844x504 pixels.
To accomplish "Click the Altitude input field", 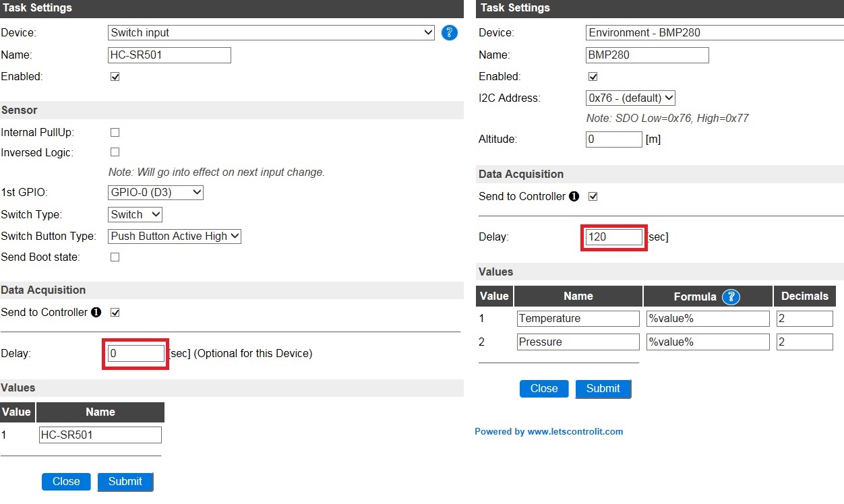I will tap(613, 139).
